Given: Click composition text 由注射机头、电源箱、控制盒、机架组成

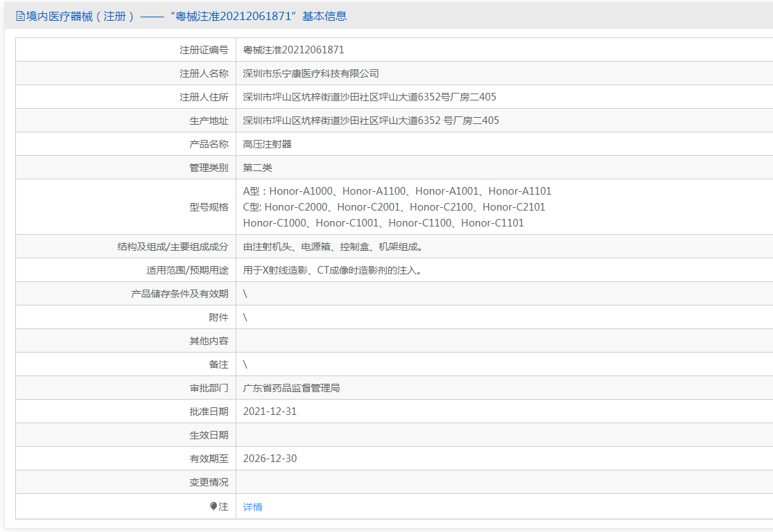Looking at the screenshot, I should pos(333,247).
